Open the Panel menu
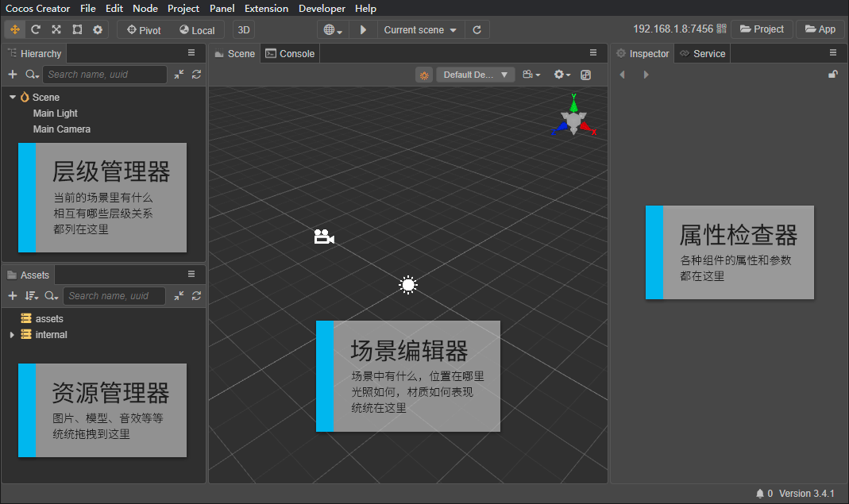The width and height of the screenshot is (849, 504). click(x=222, y=8)
